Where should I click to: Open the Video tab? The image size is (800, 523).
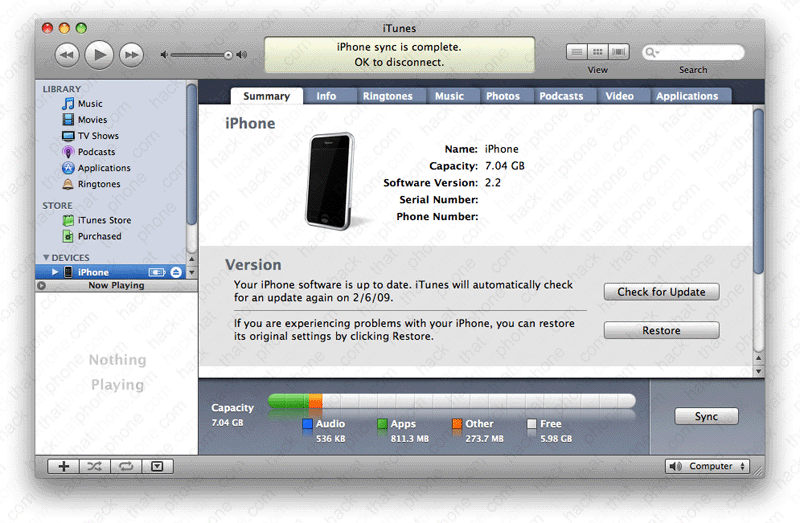coord(619,96)
